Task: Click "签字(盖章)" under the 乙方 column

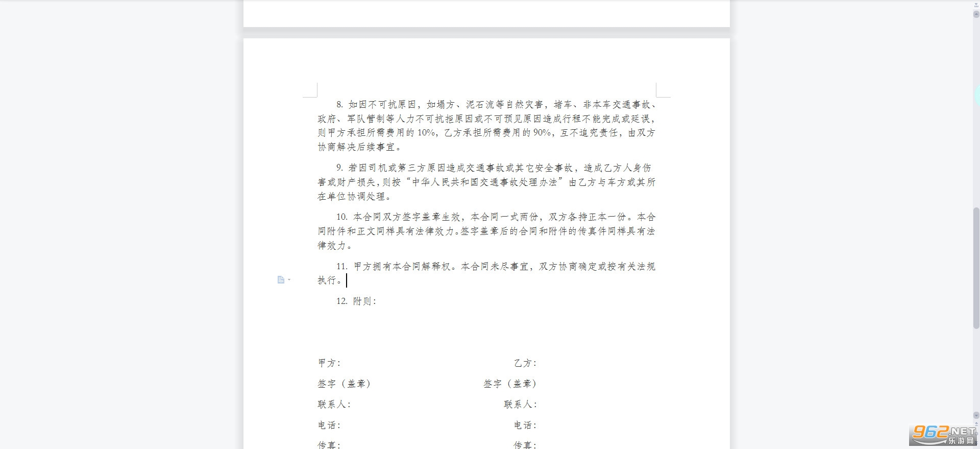Action: pyautogui.click(x=510, y=384)
